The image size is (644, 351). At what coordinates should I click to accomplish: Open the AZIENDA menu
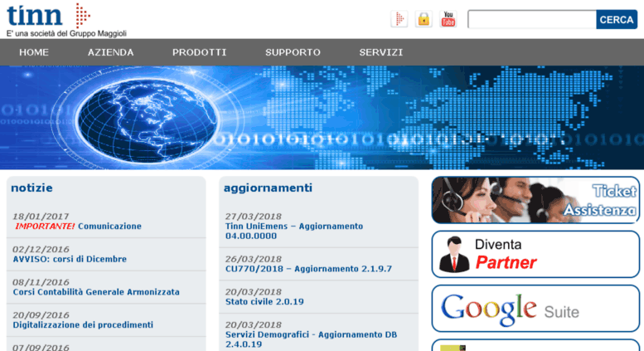tap(110, 52)
